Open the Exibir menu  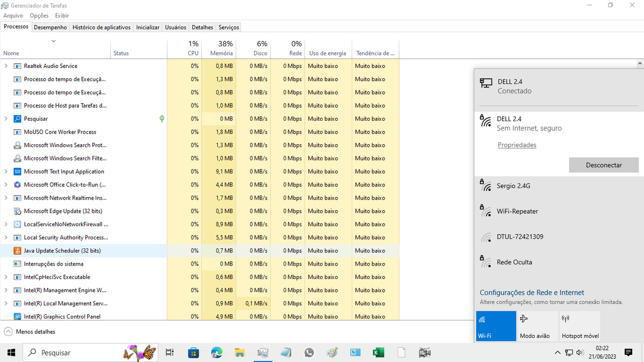tap(62, 16)
